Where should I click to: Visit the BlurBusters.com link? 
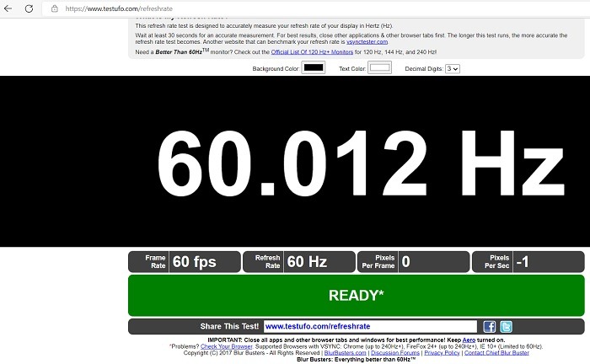pos(345,353)
